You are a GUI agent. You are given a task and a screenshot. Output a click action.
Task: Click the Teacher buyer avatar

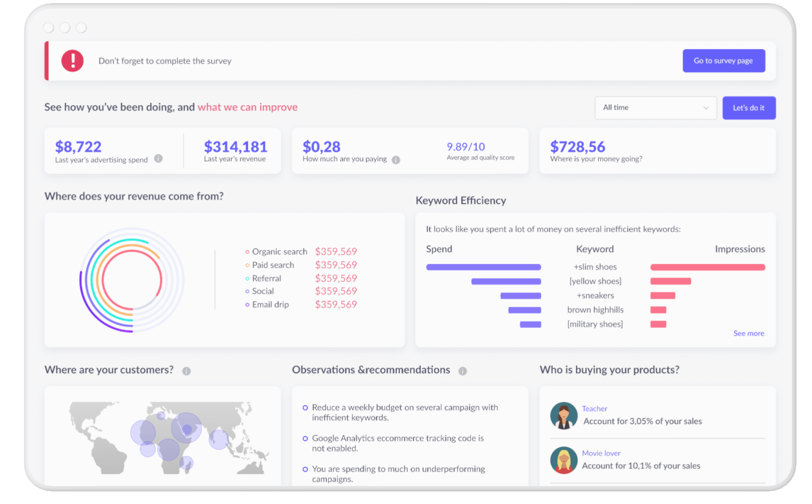pos(563,415)
